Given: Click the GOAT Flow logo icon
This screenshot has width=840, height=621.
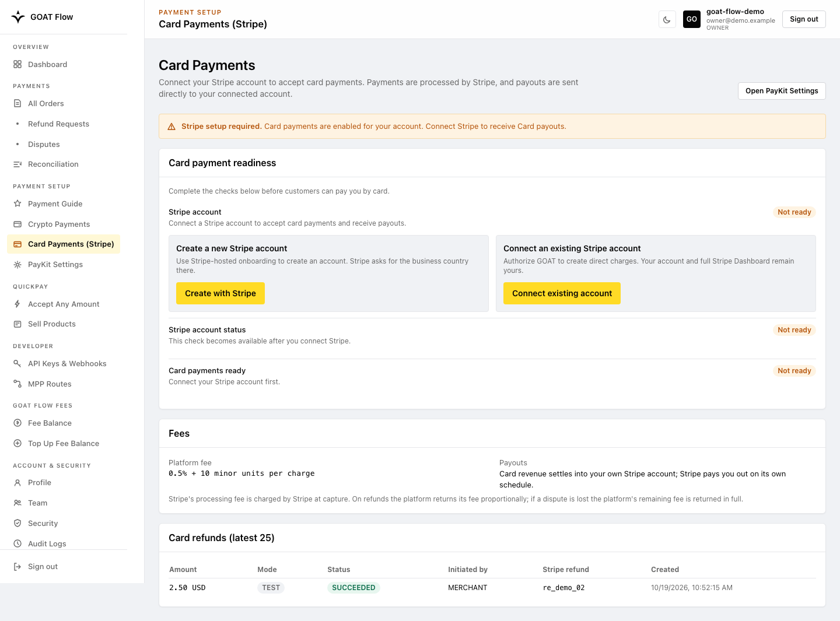Looking at the screenshot, I should [18, 17].
